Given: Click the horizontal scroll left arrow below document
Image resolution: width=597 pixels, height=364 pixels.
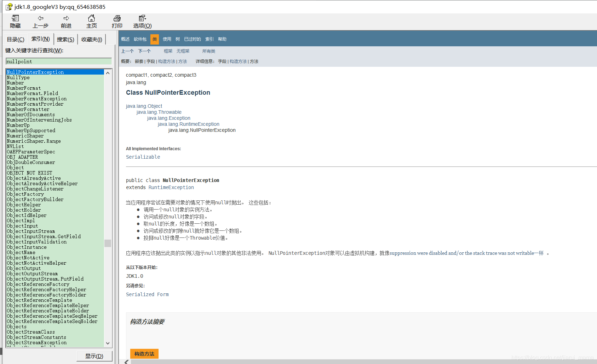Looking at the screenshot, I should click(x=126, y=362).
